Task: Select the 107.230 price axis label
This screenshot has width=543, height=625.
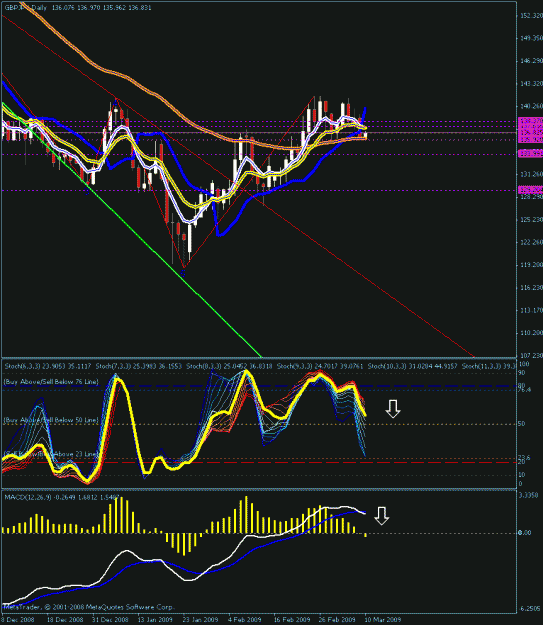Action: tap(531, 356)
